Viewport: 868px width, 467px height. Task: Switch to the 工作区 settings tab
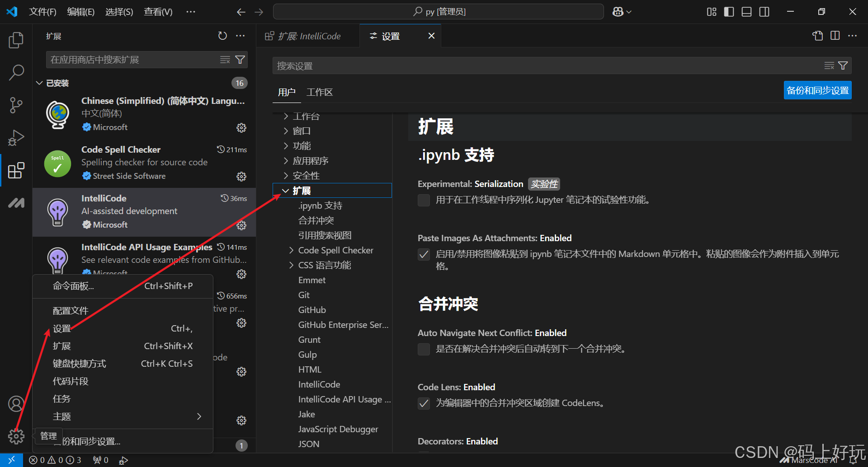(319, 92)
